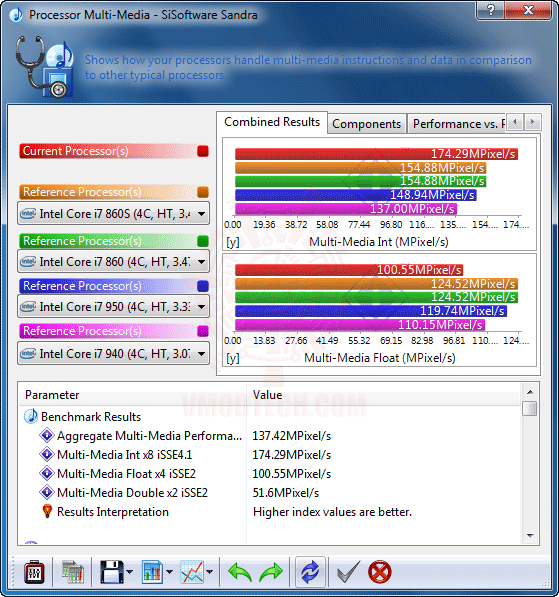Select Aggregate Multi-Media Performance row
This screenshot has width=559, height=597.
pyautogui.click(x=270, y=436)
